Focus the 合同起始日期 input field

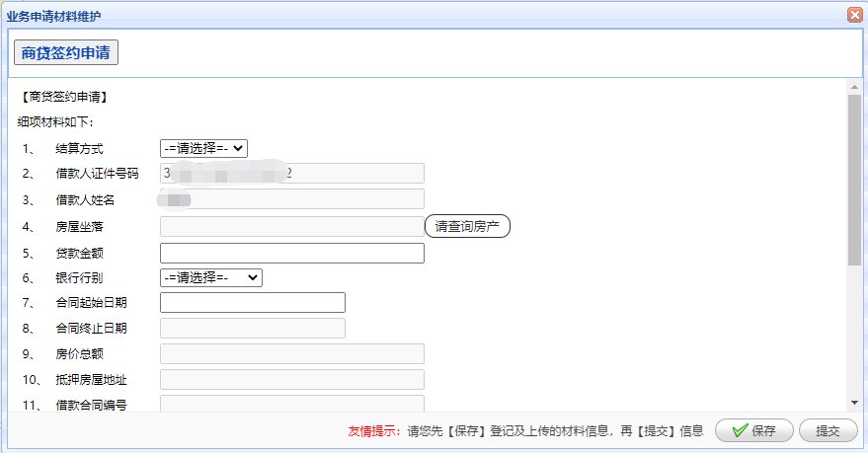[x=252, y=303]
